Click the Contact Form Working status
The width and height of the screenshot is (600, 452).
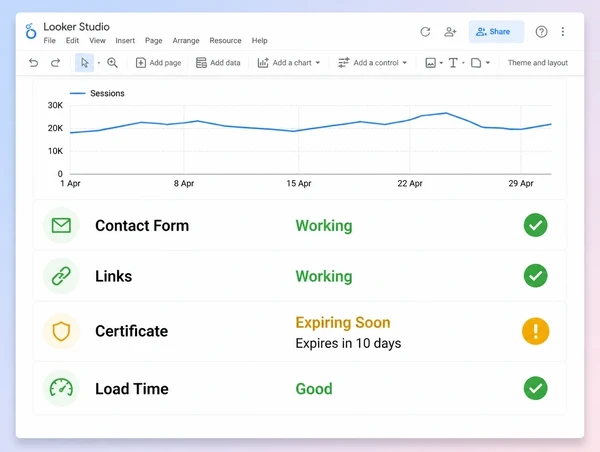[x=324, y=226]
